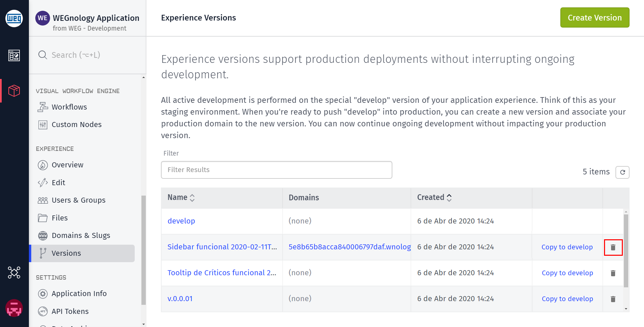Click the Filter Results input field
Image resolution: width=644 pixels, height=327 pixels.
[x=276, y=170]
